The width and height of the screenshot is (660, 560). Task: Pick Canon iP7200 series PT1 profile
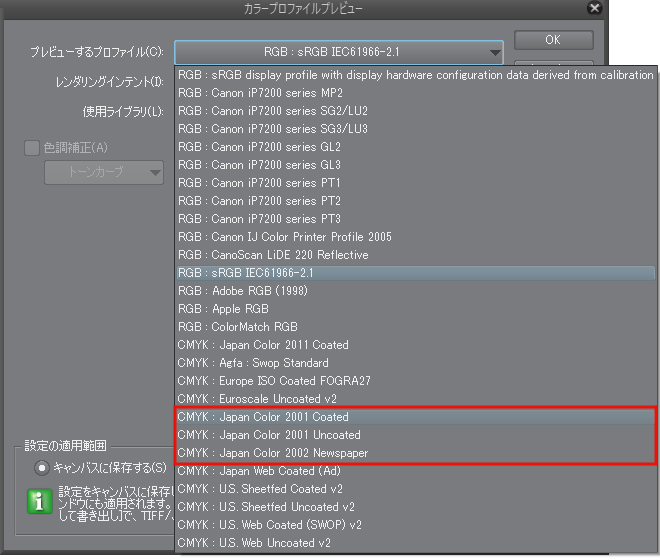coord(415,183)
